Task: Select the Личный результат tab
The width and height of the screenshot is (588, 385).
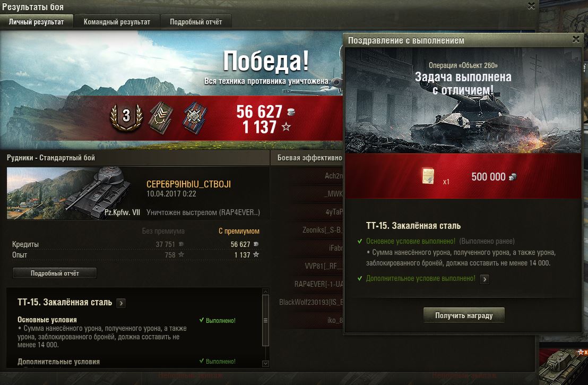Action: (x=37, y=22)
